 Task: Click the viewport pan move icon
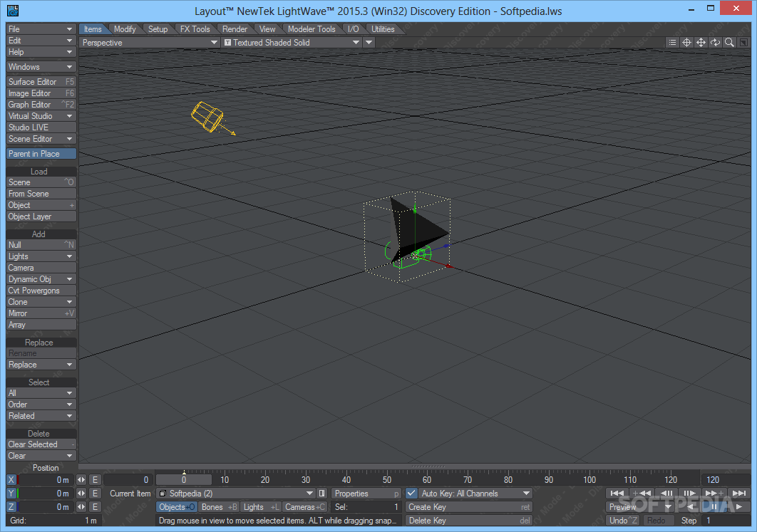[x=701, y=43]
